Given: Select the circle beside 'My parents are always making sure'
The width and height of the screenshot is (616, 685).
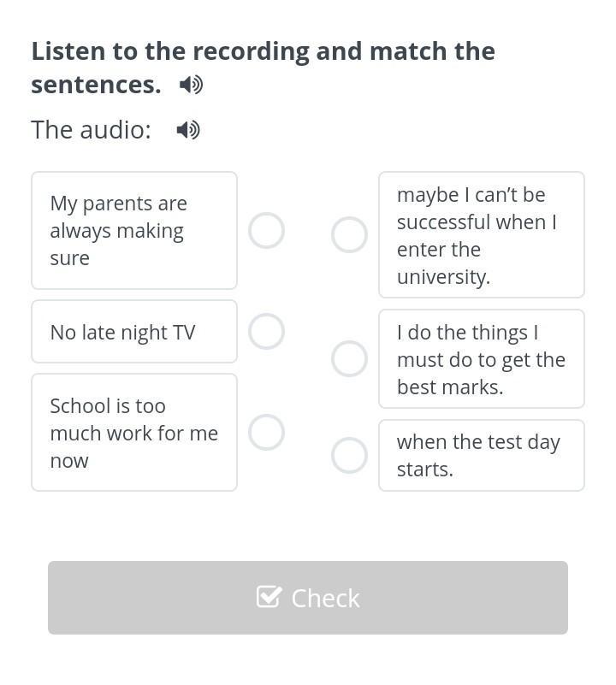Looking at the screenshot, I should point(266,230).
